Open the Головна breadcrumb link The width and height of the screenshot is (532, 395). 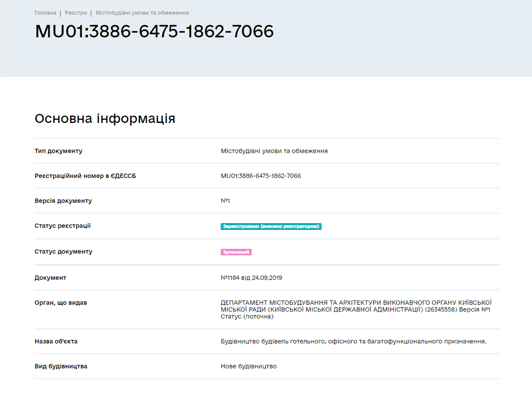coord(46,13)
